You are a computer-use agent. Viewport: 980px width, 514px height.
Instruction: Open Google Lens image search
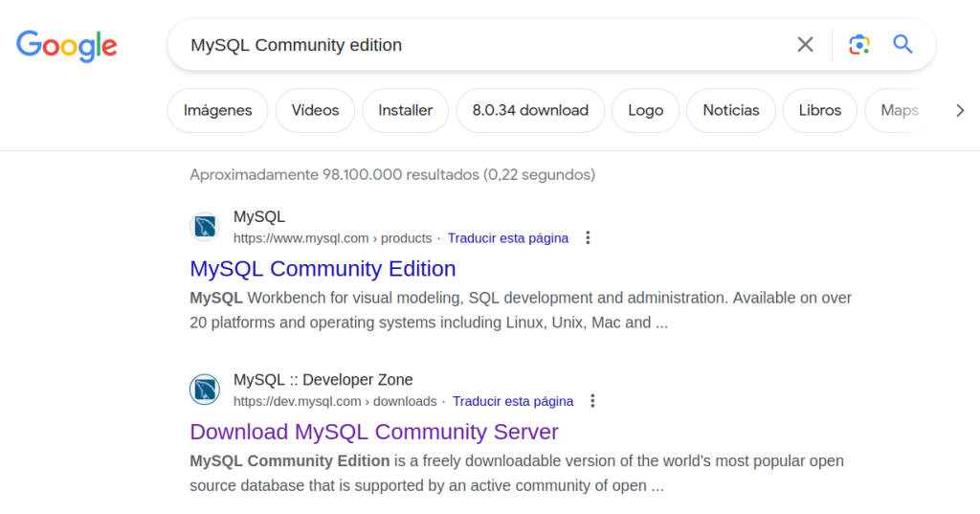pos(858,45)
